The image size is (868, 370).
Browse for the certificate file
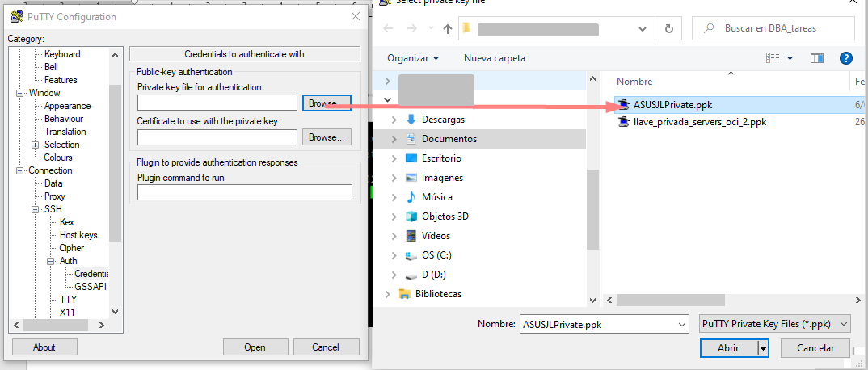coord(327,137)
